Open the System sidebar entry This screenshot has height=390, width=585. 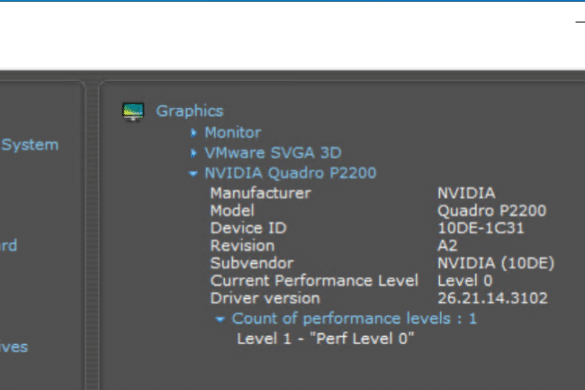click(x=30, y=145)
